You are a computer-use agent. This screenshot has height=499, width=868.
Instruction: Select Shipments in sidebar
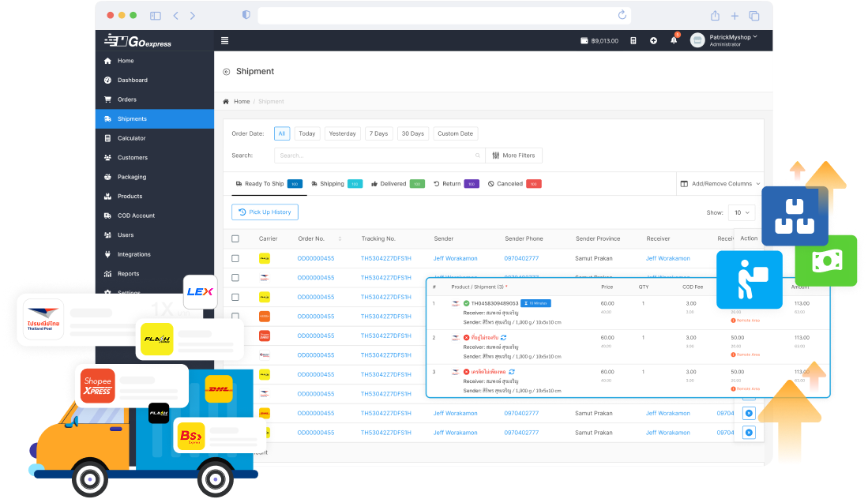click(155, 119)
